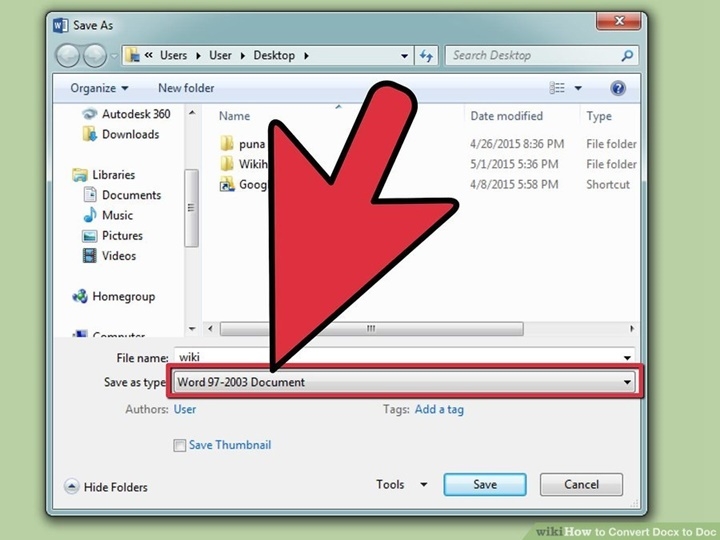Click the file list scroll left arrow

[210, 329]
